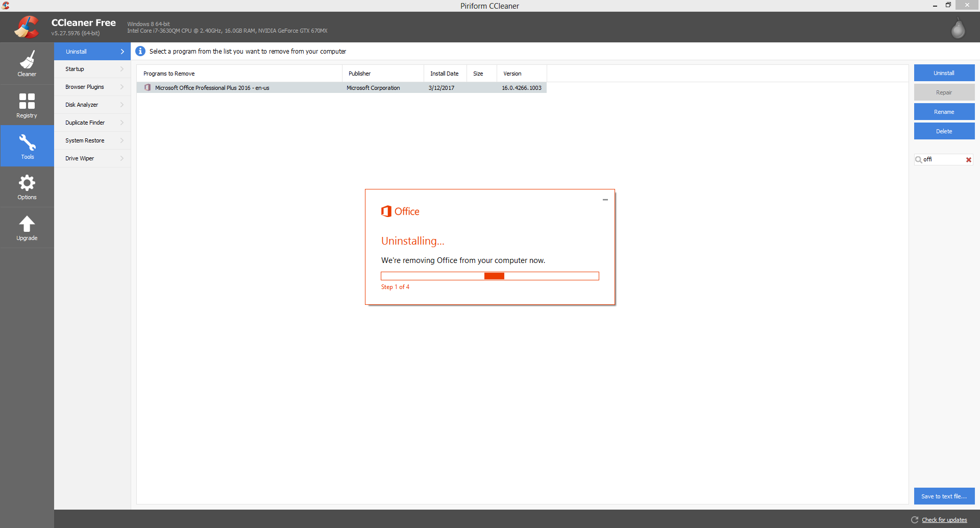This screenshot has width=980, height=528.
Task: Click the Office uninstall progress bar
Action: coord(490,276)
